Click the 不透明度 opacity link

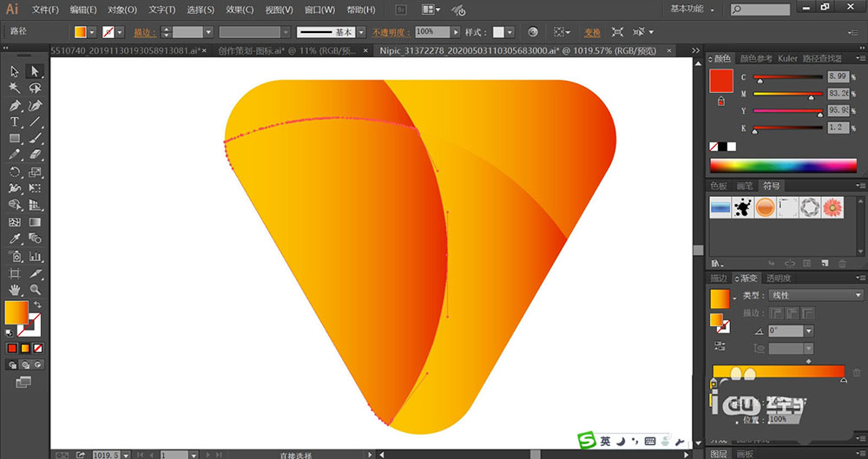point(391,33)
